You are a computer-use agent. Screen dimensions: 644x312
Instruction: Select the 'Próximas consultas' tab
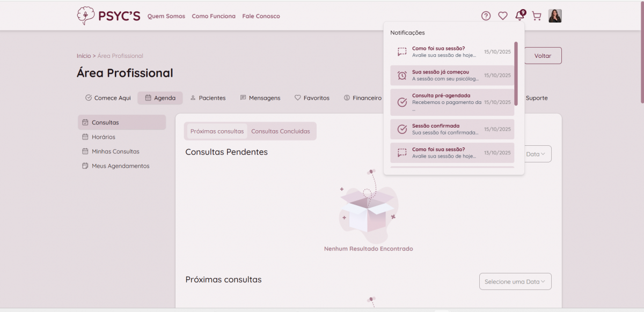(x=217, y=131)
